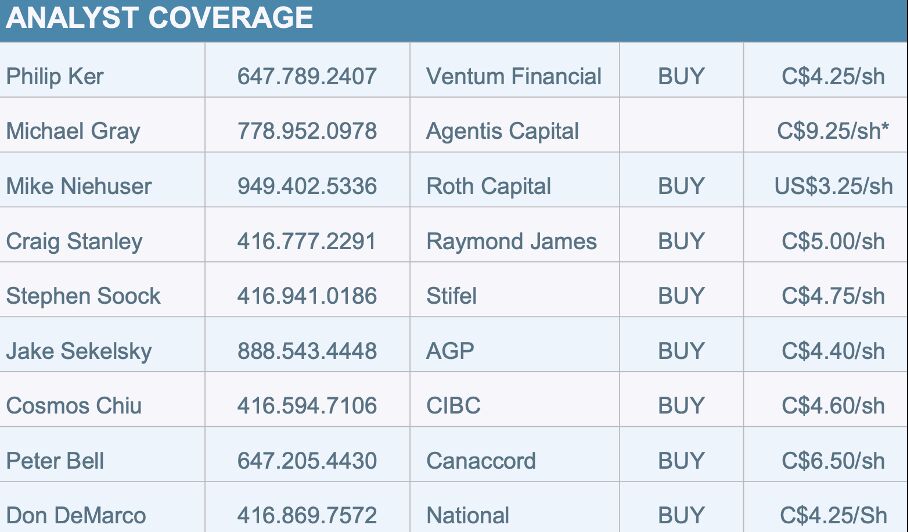The width and height of the screenshot is (908, 532).
Task: Click Ventum Financial firm cell
Action: [514, 76]
